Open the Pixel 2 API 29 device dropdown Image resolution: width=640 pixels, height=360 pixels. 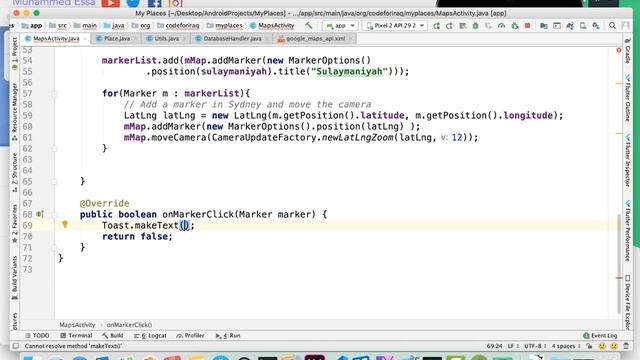(x=396, y=25)
